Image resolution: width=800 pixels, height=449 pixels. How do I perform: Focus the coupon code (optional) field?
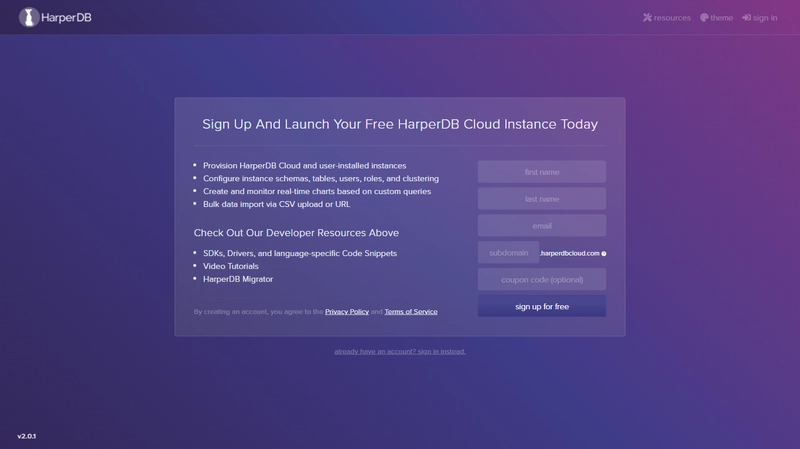(542, 280)
